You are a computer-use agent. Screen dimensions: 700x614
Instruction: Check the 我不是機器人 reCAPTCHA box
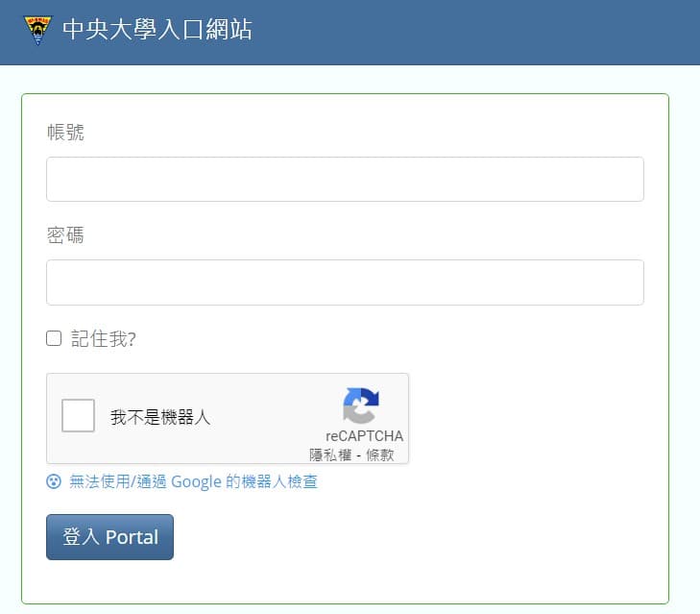[78, 416]
